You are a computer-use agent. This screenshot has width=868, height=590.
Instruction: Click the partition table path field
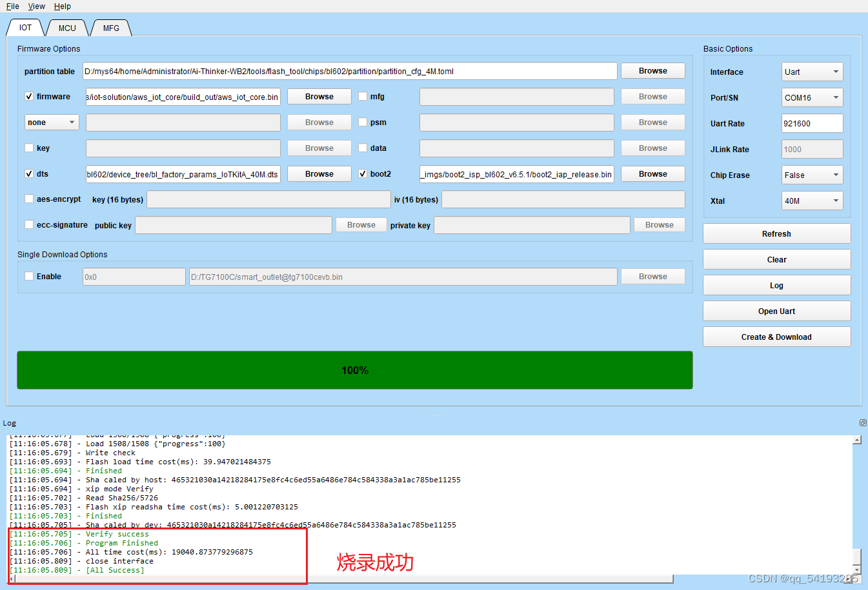tap(350, 71)
